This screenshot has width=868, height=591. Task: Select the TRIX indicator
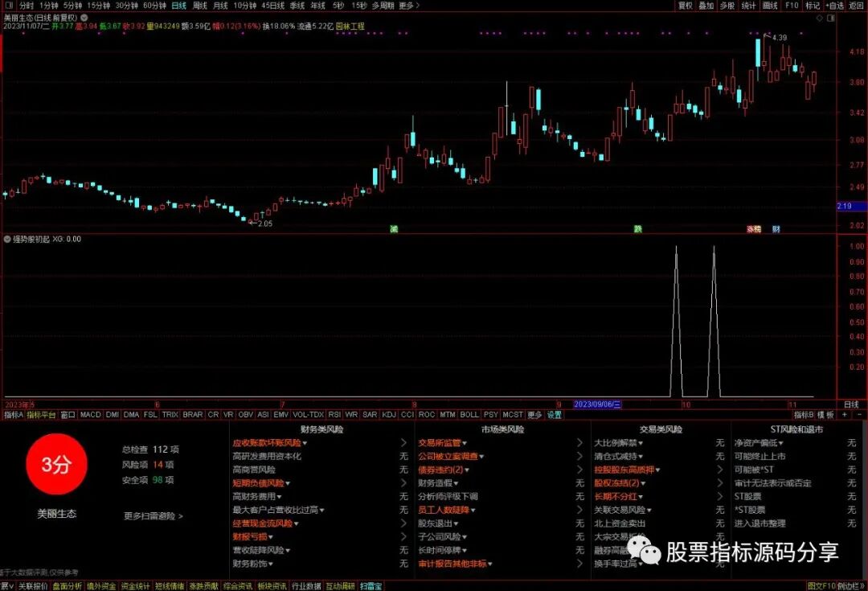pyautogui.click(x=170, y=414)
